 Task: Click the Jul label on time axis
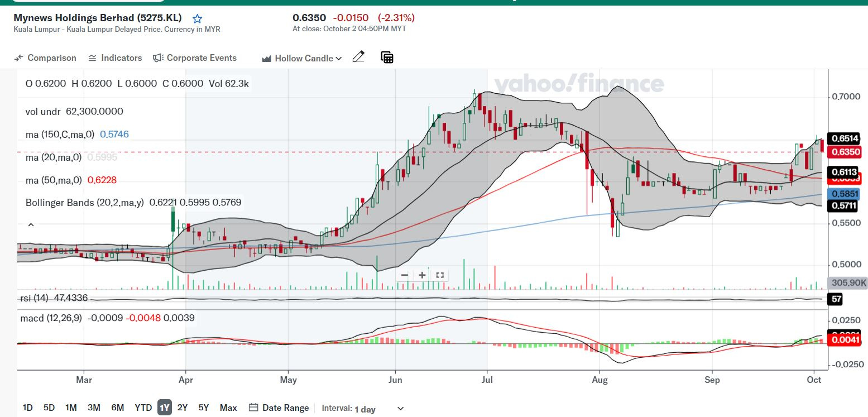click(487, 380)
